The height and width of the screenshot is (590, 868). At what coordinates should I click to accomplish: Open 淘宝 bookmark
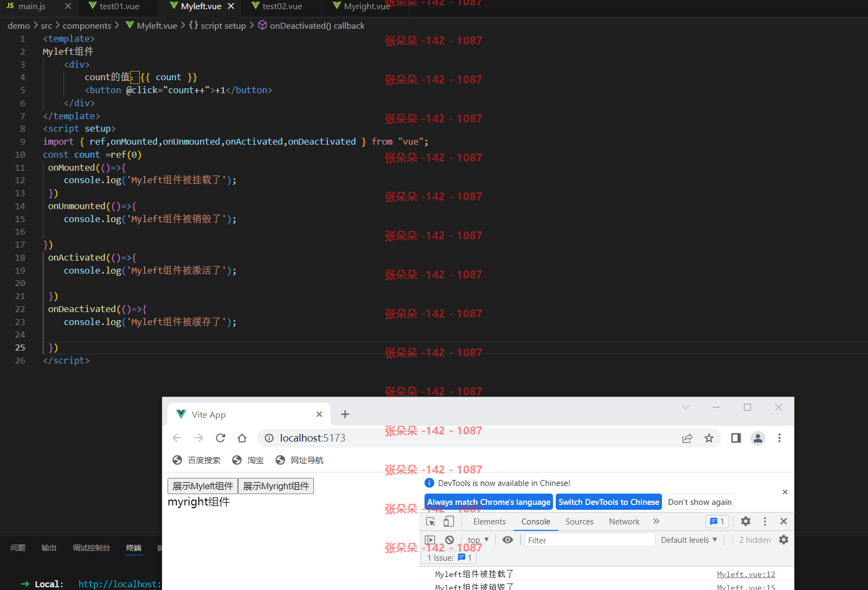click(248, 460)
